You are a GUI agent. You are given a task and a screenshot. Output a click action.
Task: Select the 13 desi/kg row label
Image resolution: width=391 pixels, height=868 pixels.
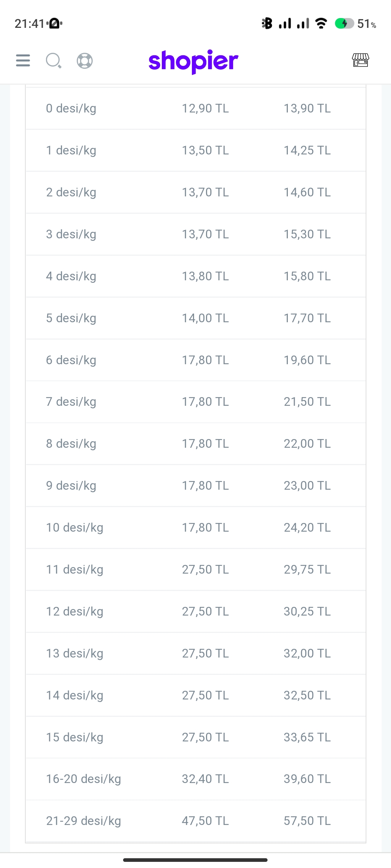click(x=75, y=654)
